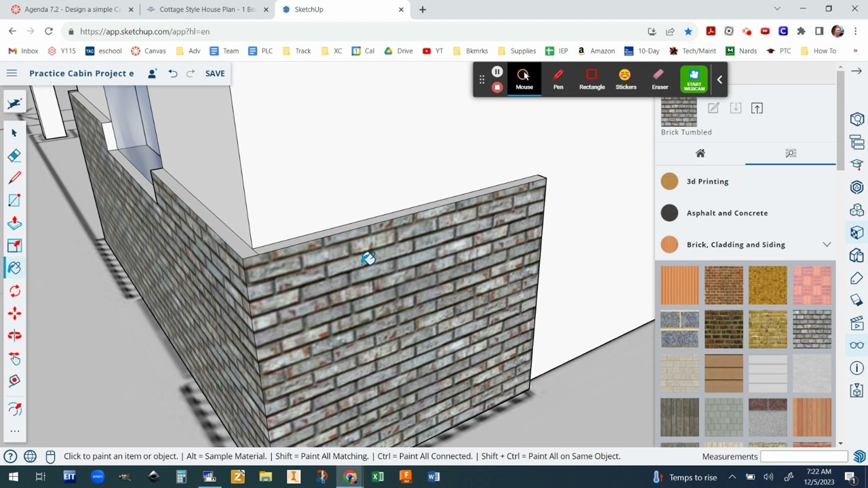This screenshot has width=868, height=488.
Task: Choose the pink basket-weave brick swatch
Action: click(x=812, y=285)
